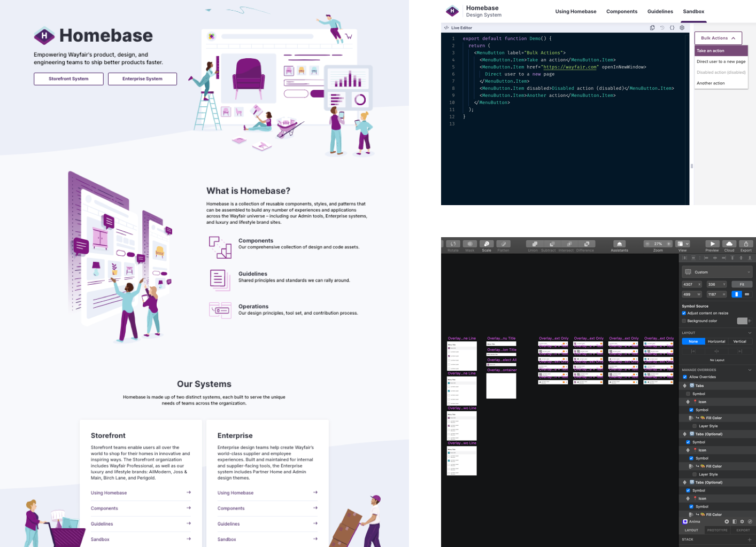Switch to the Guidelines tab in Homebase navigation
This screenshot has height=547, width=756.
point(660,11)
